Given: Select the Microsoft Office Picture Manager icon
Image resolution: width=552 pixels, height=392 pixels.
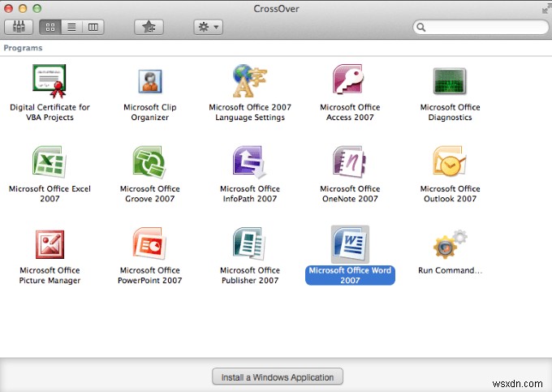Looking at the screenshot, I should click(x=50, y=244).
